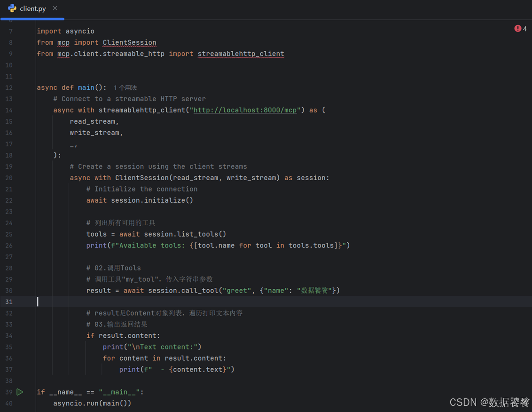Viewport: 532px width, 412px height.
Task: Click 'read_stream,' on line 15
Action: click(x=94, y=122)
